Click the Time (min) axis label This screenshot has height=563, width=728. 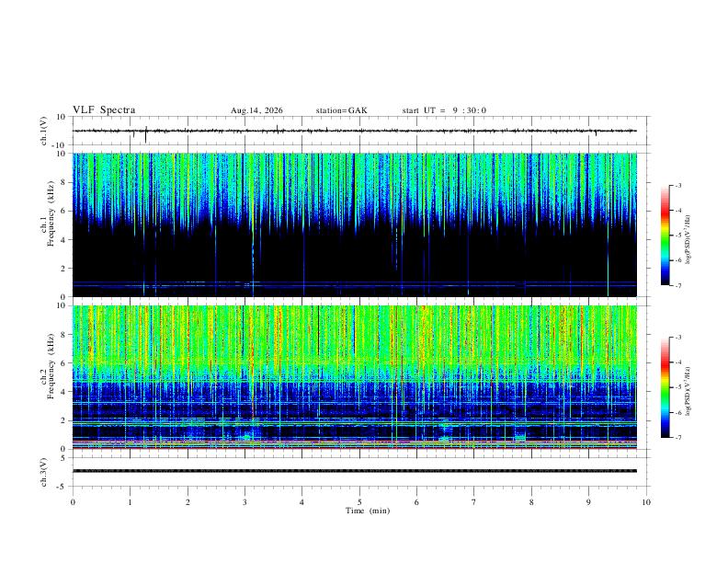(x=368, y=511)
